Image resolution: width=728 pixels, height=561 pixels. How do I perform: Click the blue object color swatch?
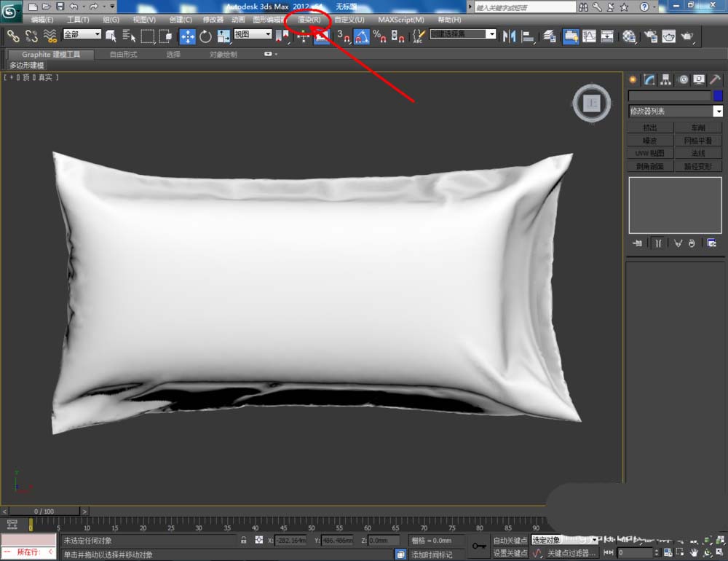tap(718, 96)
